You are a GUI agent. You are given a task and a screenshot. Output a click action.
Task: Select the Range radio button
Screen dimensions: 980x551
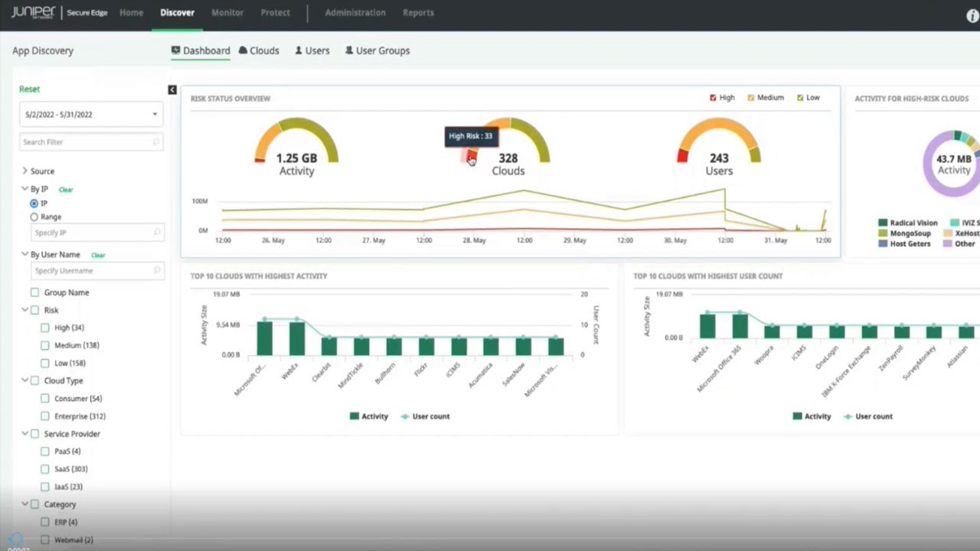pos(34,217)
